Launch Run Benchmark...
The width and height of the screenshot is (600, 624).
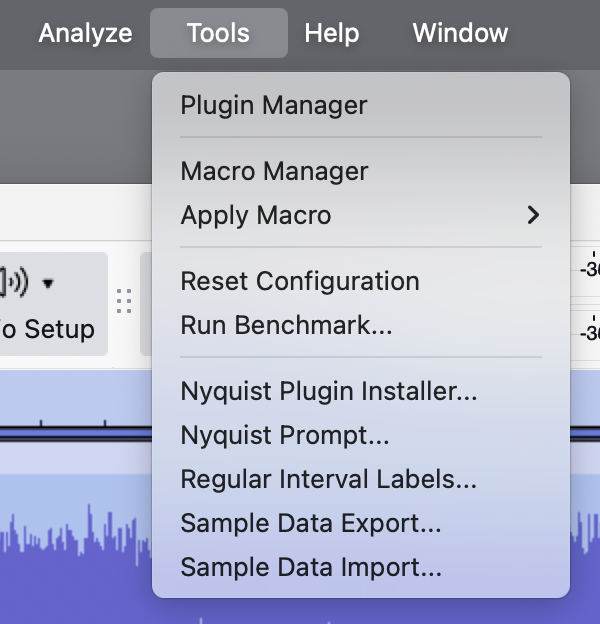(x=286, y=325)
